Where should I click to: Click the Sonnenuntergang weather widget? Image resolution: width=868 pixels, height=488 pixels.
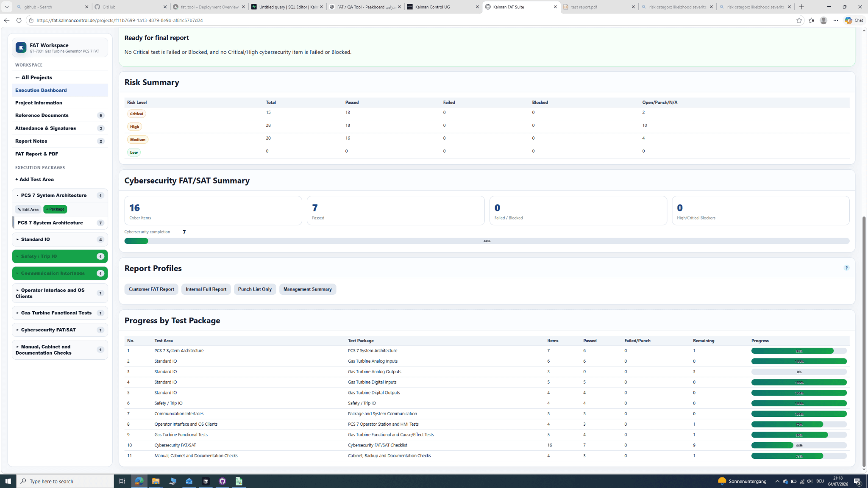tap(742, 481)
